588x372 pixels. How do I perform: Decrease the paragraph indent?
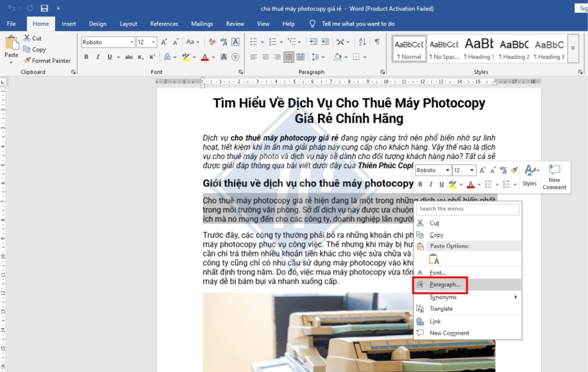pos(314,42)
